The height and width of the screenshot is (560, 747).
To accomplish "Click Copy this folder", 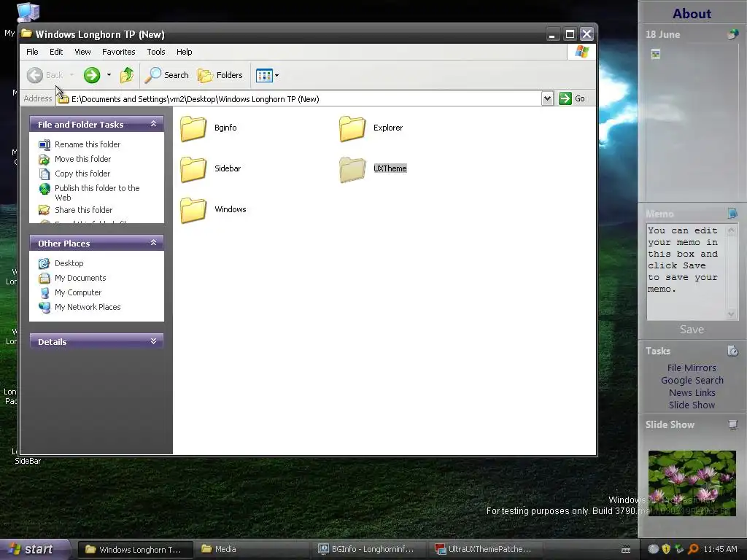I will pos(82,174).
